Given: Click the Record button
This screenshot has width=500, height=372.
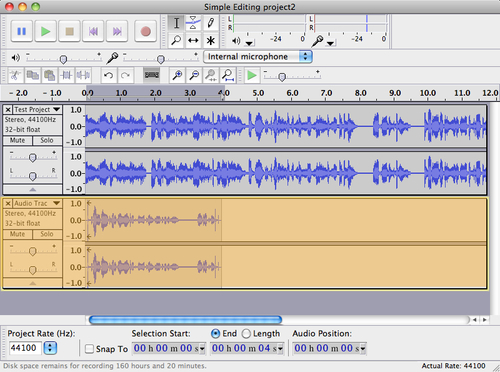Looking at the screenshot, I should click(145, 31).
